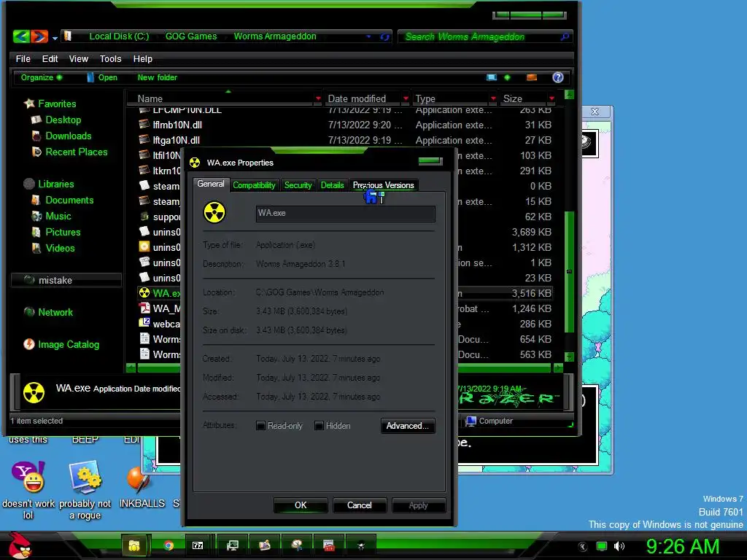The width and height of the screenshot is (747, 560).
Task: Select the lflmb10N.dll file row
Action: click(x=344, y=125)
